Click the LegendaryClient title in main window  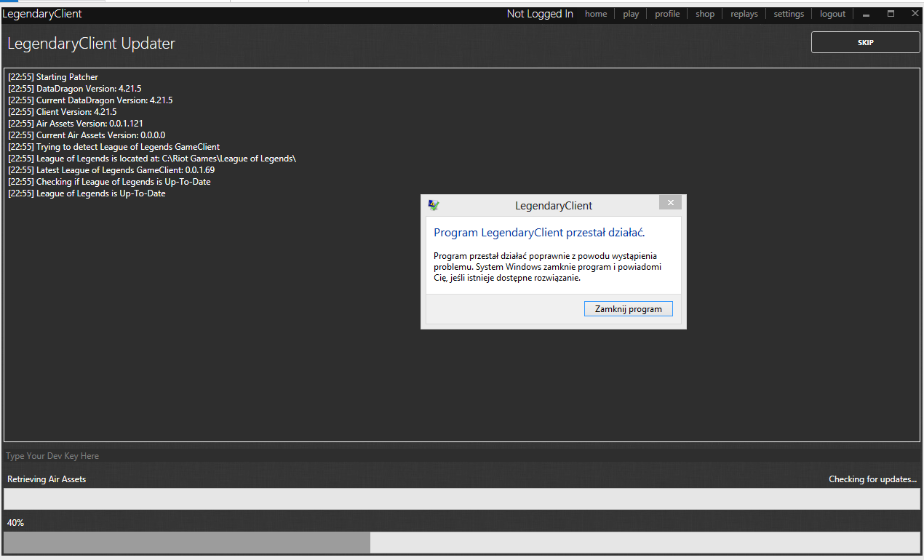coord(41,14)
